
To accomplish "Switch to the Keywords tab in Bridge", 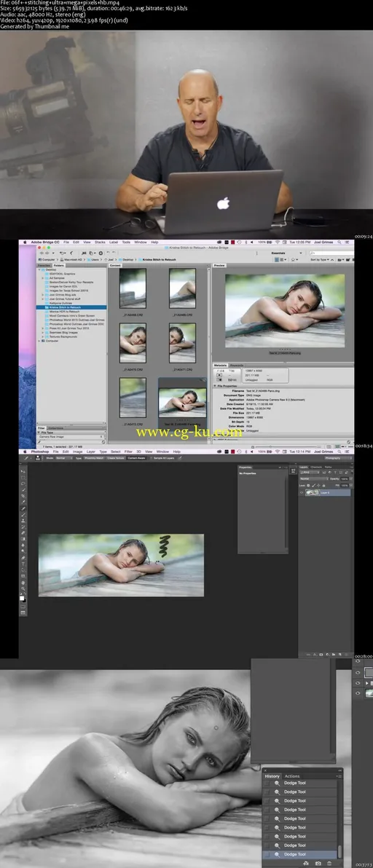I will click(237, 366).
